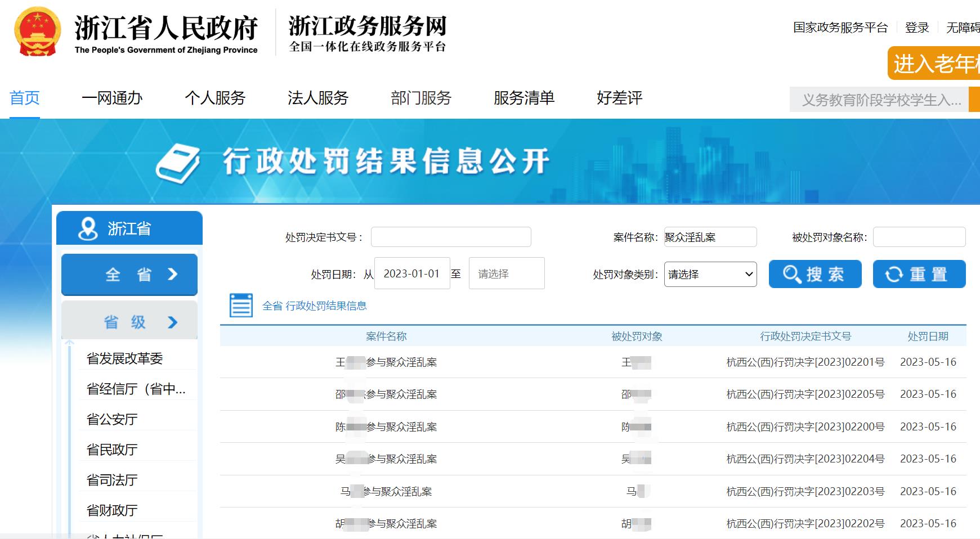Open the start date picker showing 2023-01-01

coord(411,273)
